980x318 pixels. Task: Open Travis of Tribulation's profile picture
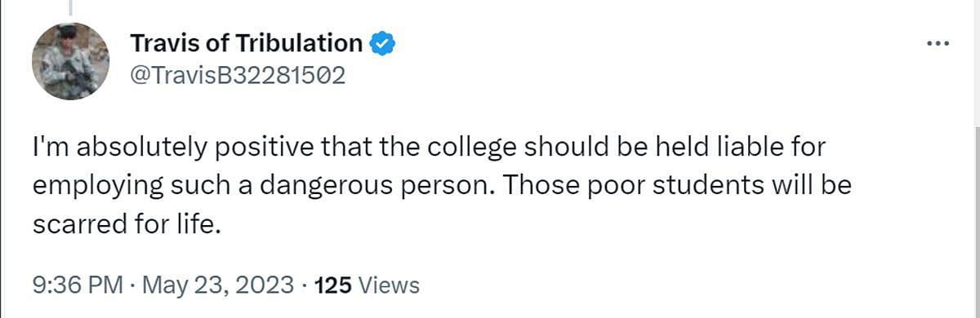click(70, 61)
